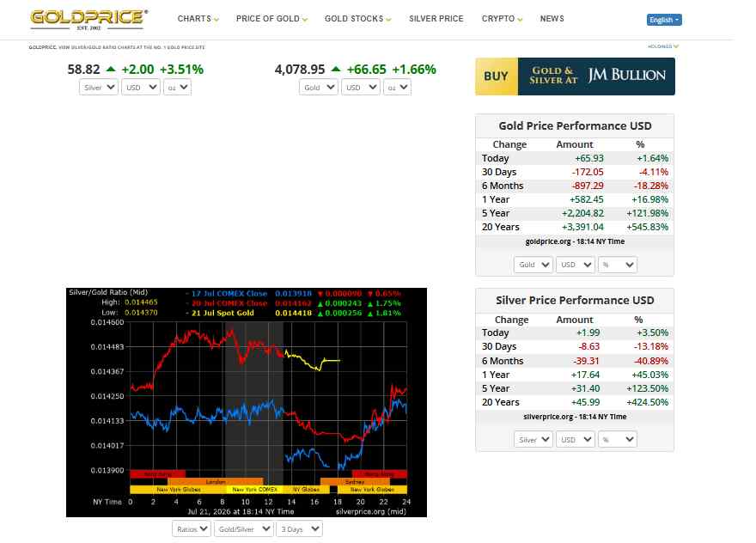Open the oz unit dropdown below gold price
This screenshot has width=756, height=543.
click(x=397, y=88)
